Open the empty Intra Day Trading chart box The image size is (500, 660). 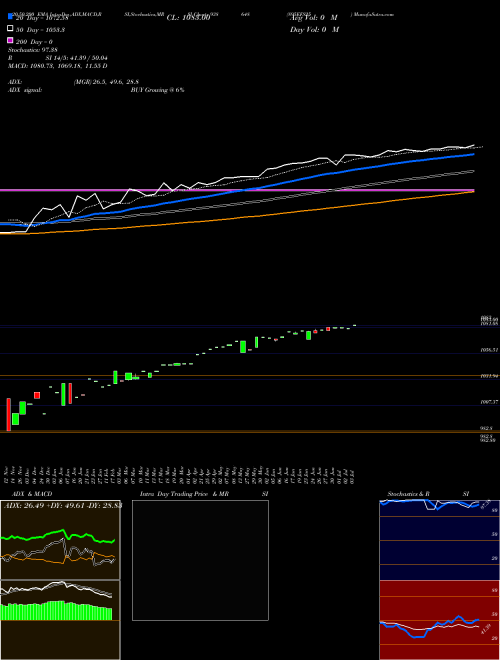tap(200, 560)
